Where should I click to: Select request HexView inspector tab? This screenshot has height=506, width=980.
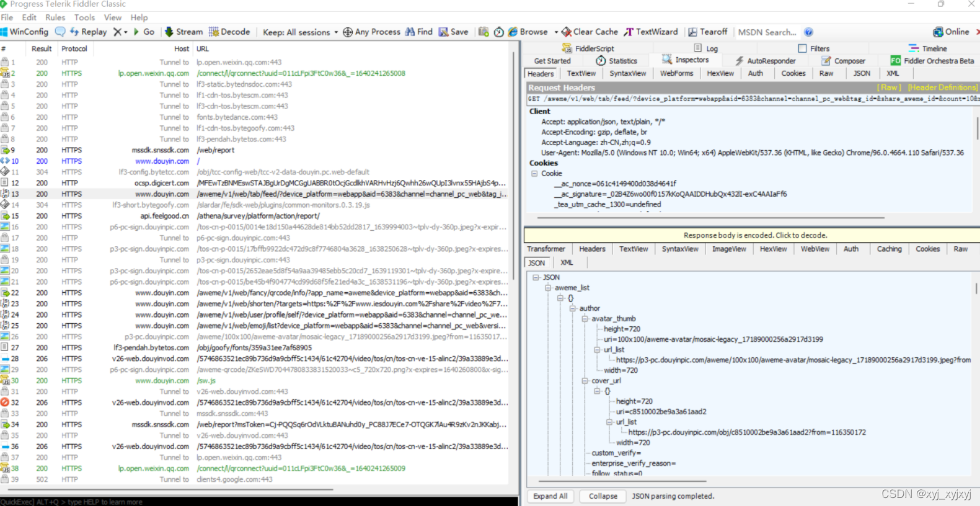point(720,73)
